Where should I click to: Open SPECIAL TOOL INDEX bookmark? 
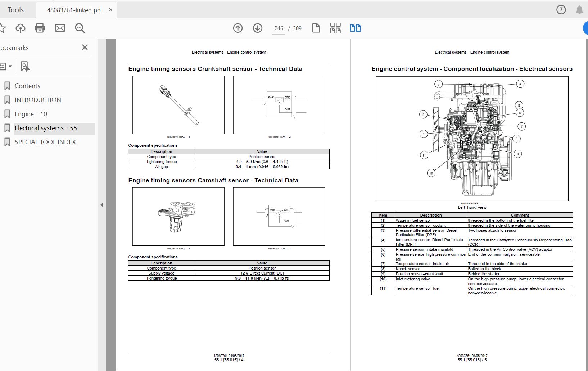(x=45, y=142)
